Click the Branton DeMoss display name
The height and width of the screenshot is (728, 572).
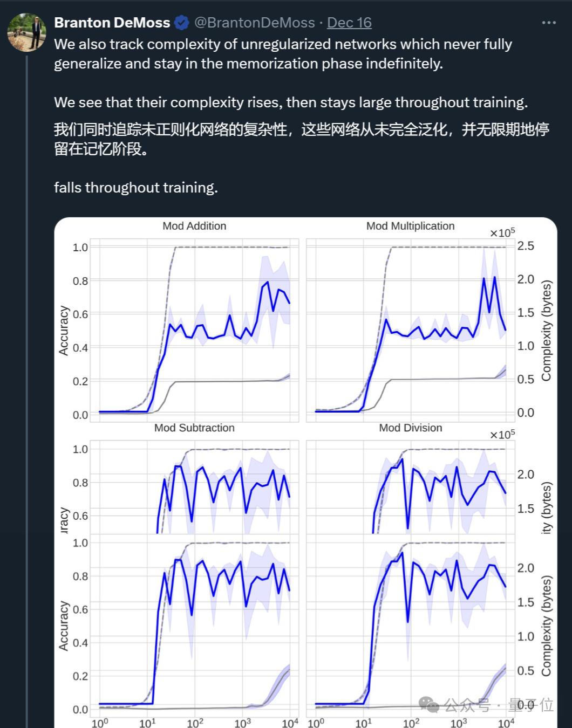[112, 23]
